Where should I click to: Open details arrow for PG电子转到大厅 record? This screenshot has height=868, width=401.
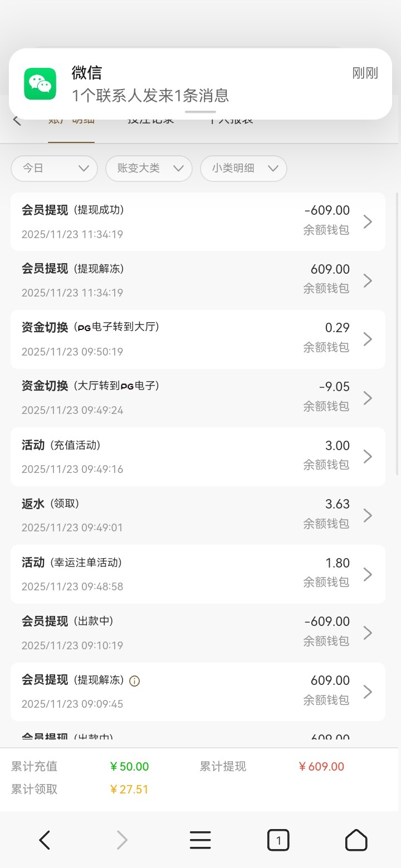368,339
